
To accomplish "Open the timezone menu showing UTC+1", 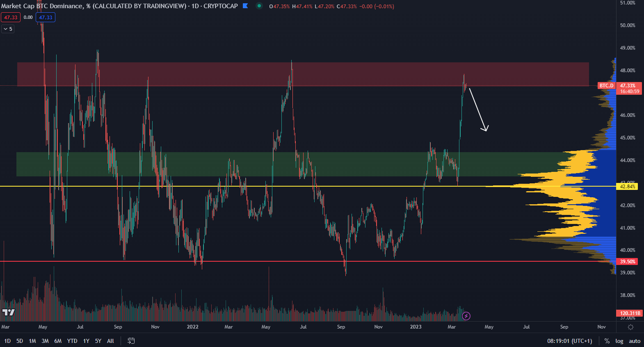I will 569,341.
